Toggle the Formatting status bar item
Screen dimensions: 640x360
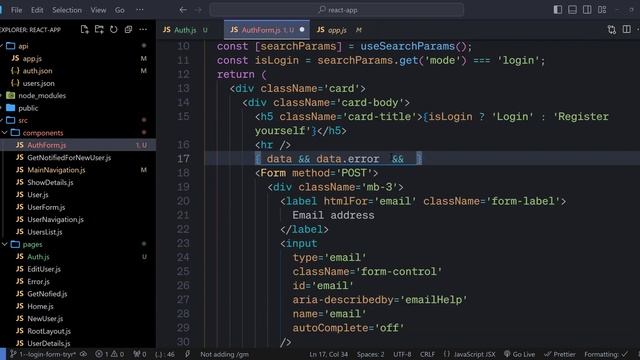pyautogui.click(x=606, y=354)
